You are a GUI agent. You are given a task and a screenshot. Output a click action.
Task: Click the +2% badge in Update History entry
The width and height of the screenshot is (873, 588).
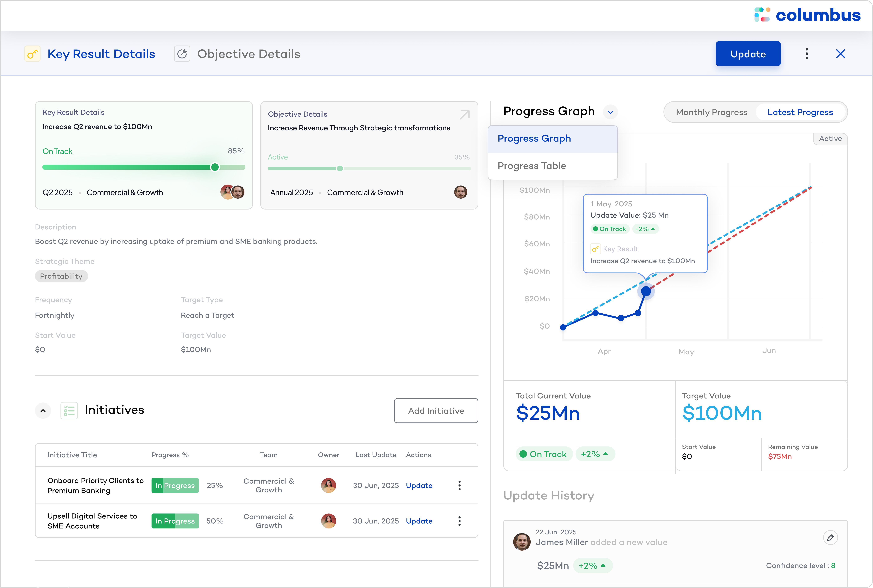point(593,566)
